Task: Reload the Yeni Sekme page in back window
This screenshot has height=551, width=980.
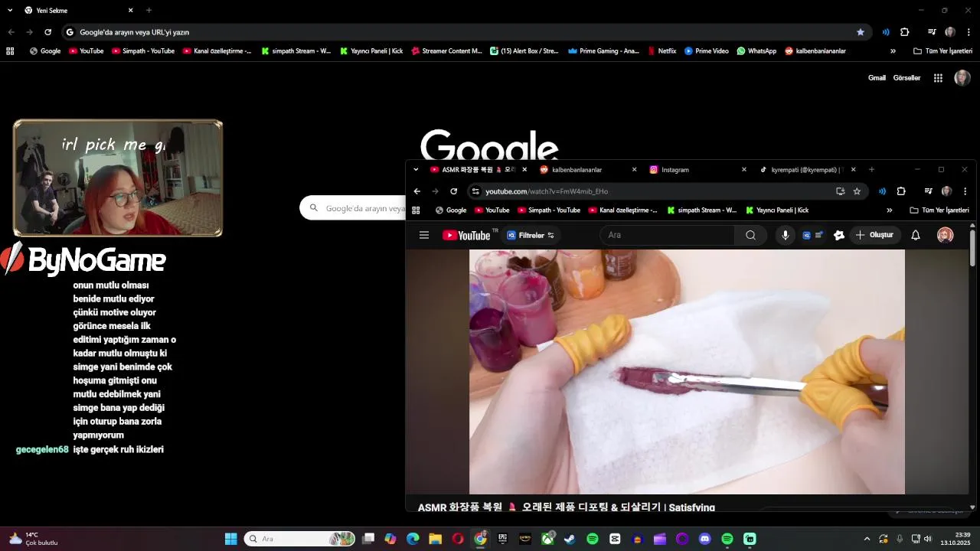Action: click(47, 32)
